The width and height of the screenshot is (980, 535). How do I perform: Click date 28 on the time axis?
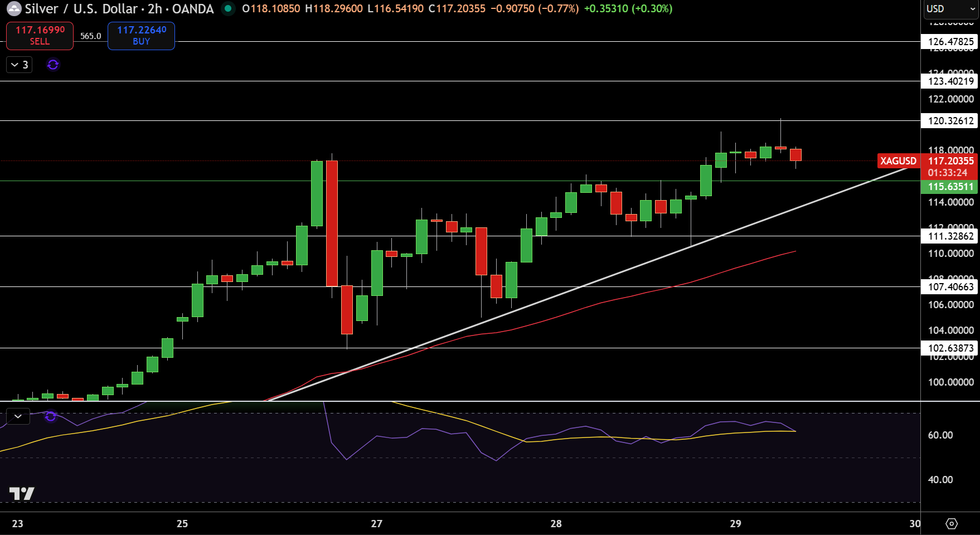click(556, 524)
